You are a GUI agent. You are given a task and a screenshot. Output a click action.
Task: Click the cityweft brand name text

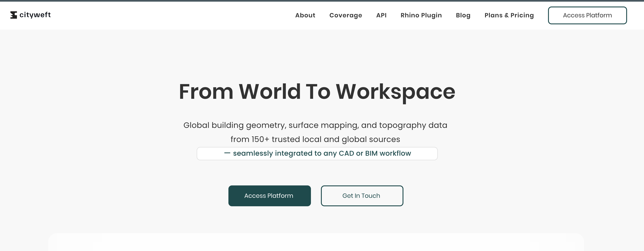tap(35, 15)
